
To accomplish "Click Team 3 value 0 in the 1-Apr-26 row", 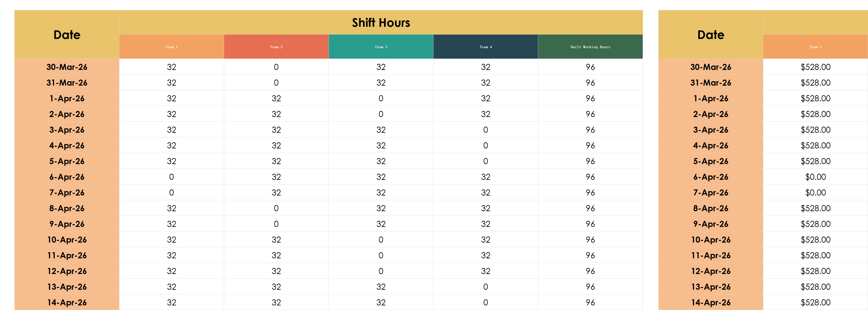I will tap(381, 98).
